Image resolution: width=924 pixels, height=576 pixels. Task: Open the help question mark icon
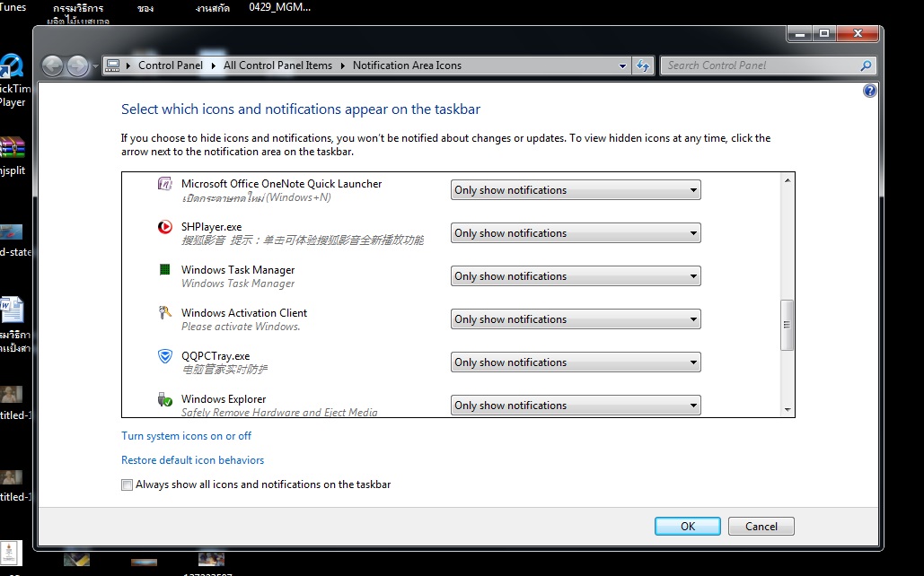[x=869, y=91]
